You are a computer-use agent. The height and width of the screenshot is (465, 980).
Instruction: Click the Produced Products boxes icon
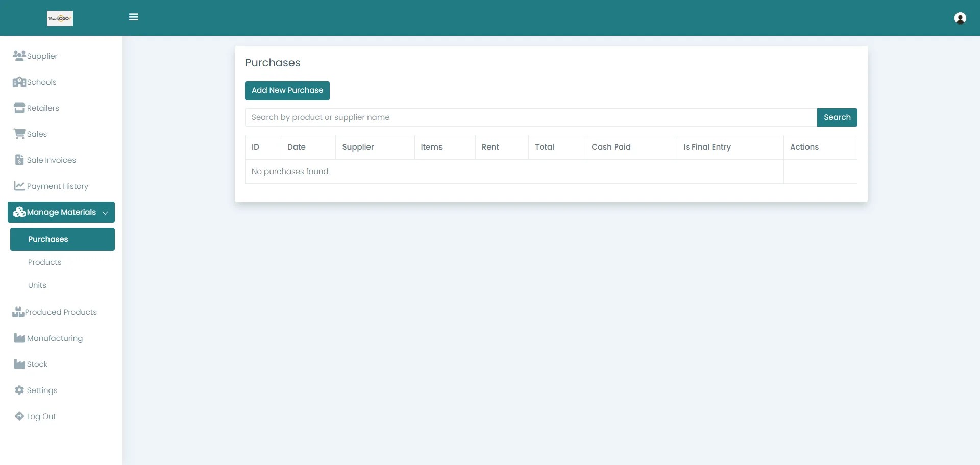(x=18, y=312)
